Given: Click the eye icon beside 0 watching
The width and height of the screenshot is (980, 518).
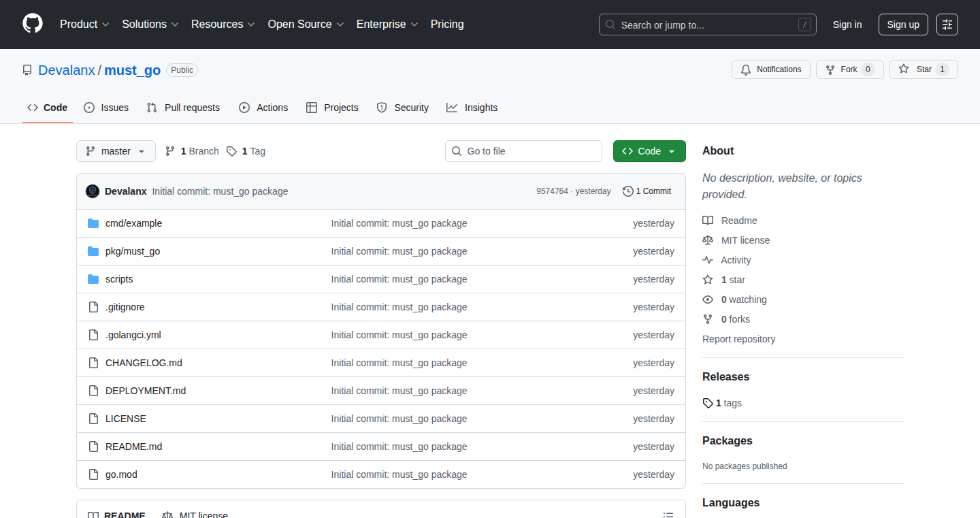Looking at the screenshot, I should pyautogui.click(x=708, y=300).
